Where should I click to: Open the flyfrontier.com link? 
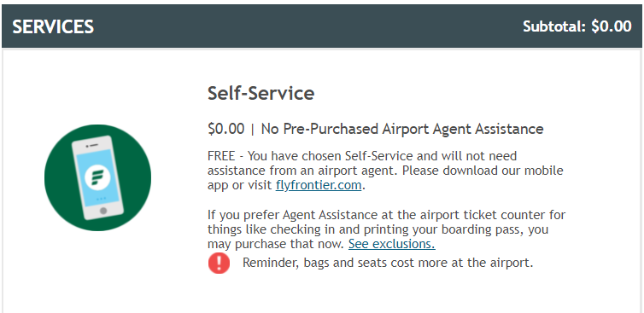point(319,185)
